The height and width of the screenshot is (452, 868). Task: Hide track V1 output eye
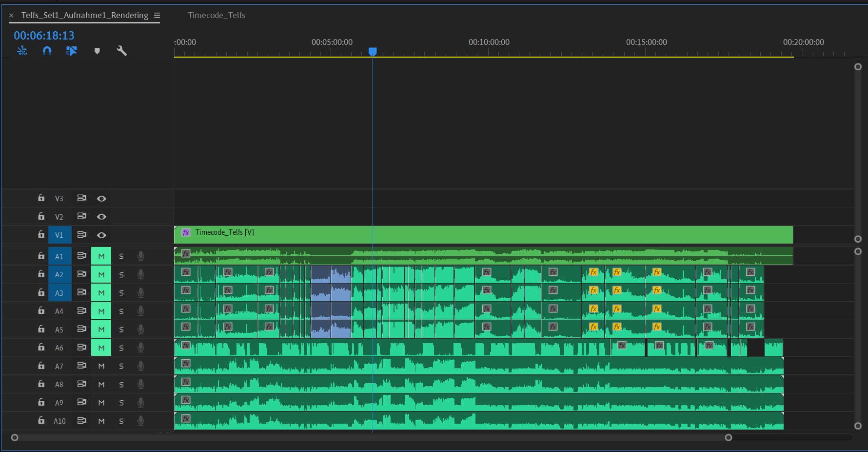(101, 235)
